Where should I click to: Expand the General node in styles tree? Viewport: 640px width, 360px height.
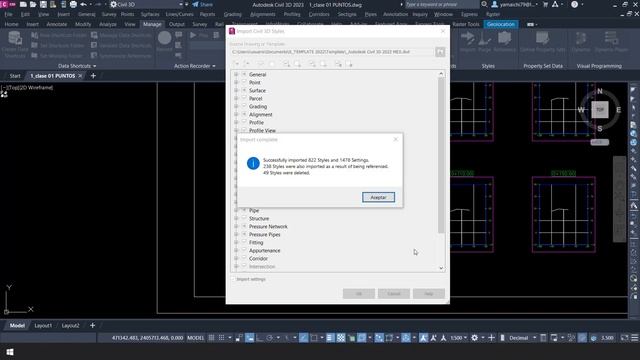(x=236, y=74)
